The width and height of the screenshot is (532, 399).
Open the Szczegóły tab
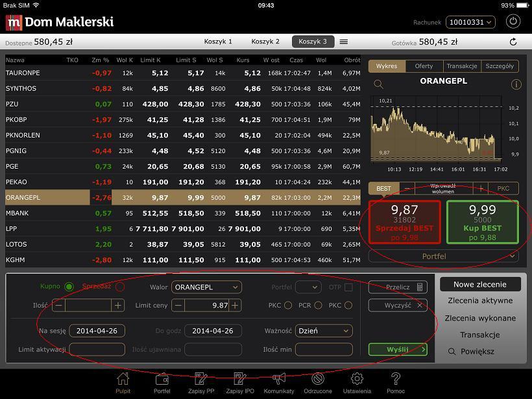(x=500, y=66)
